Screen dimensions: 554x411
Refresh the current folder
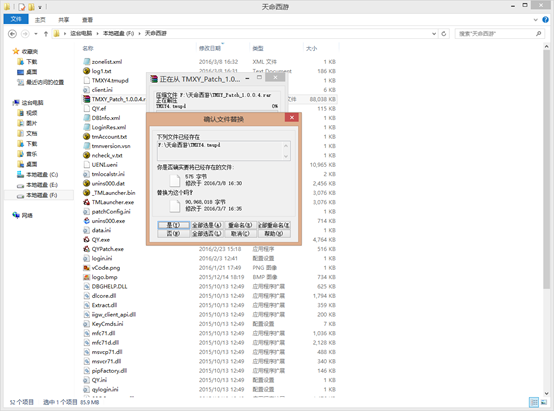tap(444, 34)
